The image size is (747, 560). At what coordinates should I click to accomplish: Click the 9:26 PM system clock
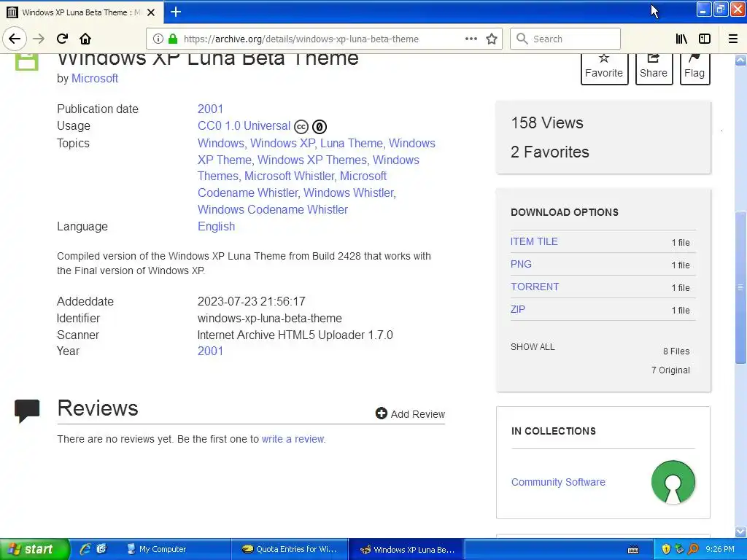[x=720, y=549]
